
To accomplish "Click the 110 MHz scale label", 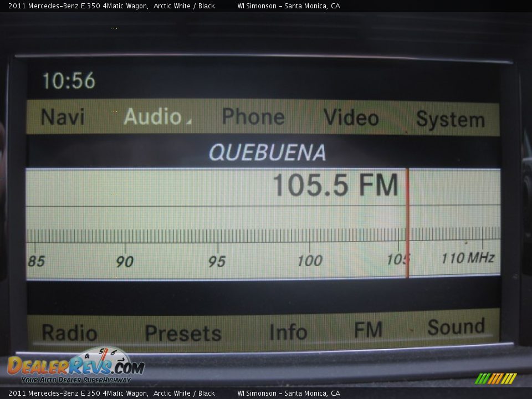I will (x=467, y=258).
